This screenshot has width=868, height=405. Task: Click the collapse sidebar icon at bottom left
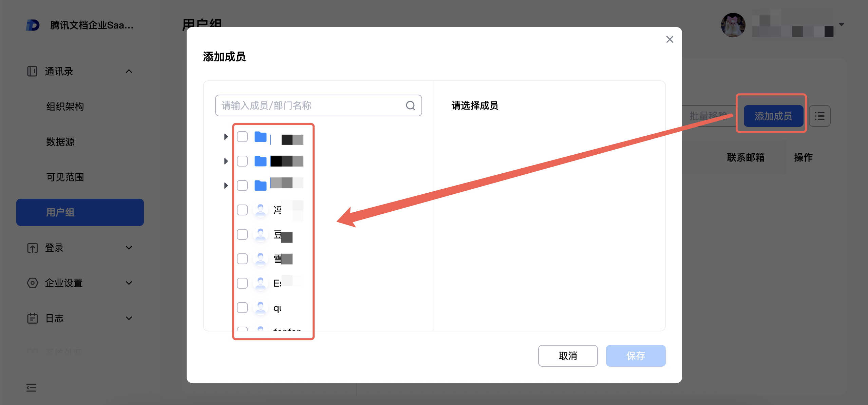(x=31, y=387)
